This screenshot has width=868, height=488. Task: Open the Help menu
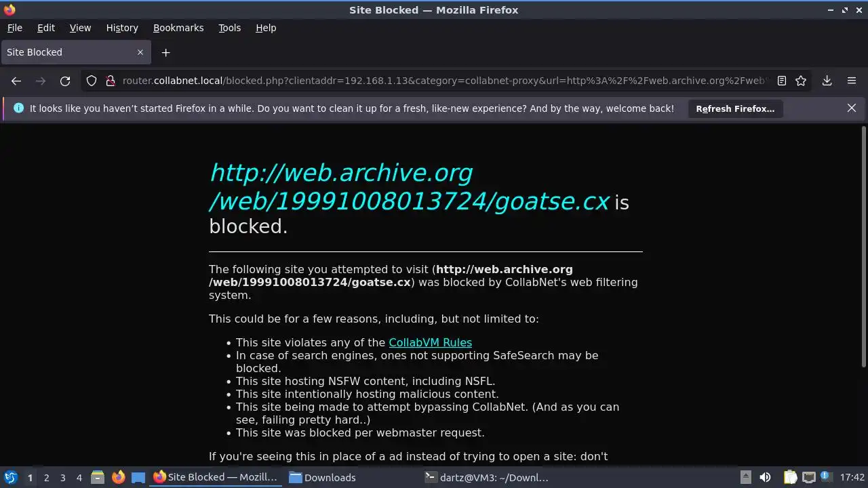coord(266,28)
